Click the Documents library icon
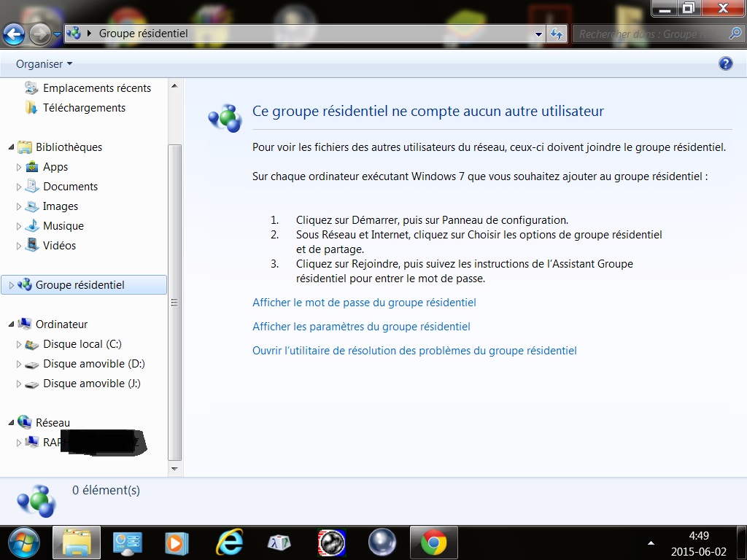The height and width of the screenshot is (560, 747). pos(32,186)
